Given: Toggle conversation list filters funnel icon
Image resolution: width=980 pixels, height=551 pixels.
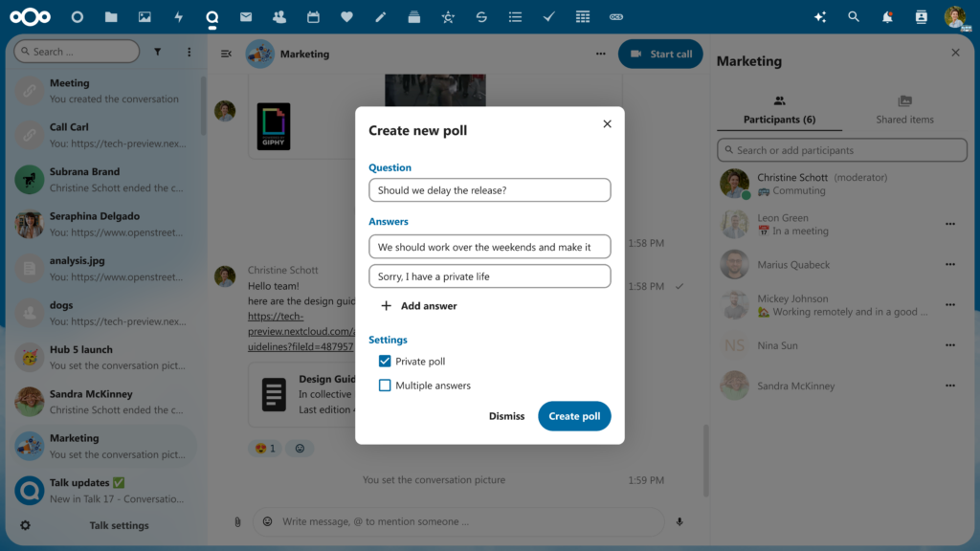Looking at the screenshot, I should click(x=158, y=51).
